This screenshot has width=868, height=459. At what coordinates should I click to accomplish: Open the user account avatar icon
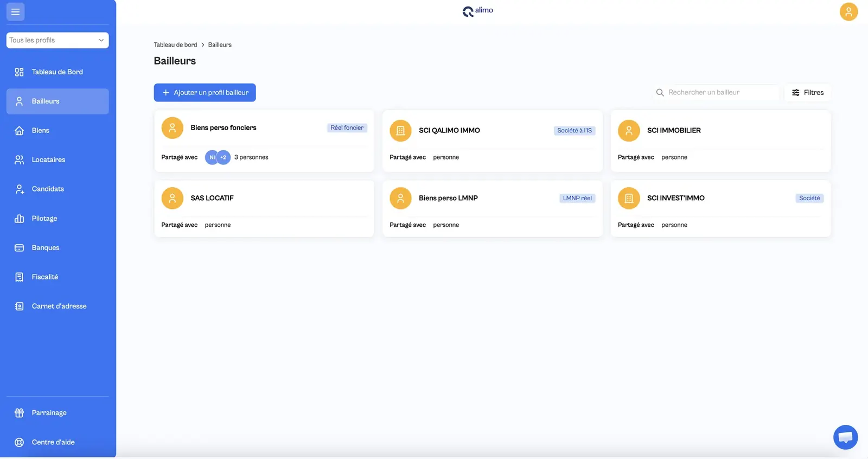click(848, 11)
